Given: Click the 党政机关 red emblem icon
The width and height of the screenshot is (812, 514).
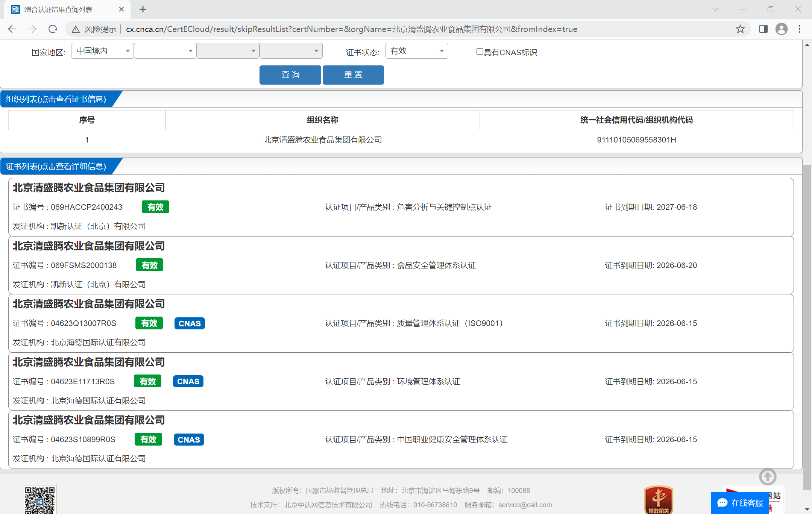Looking at the screenshot, I should point(659,500).
